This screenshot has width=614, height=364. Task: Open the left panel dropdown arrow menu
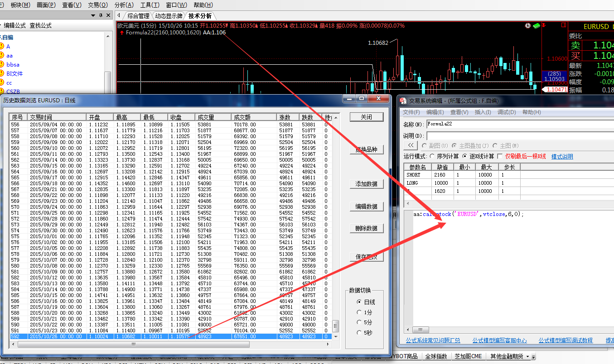[x=93, y=15]
